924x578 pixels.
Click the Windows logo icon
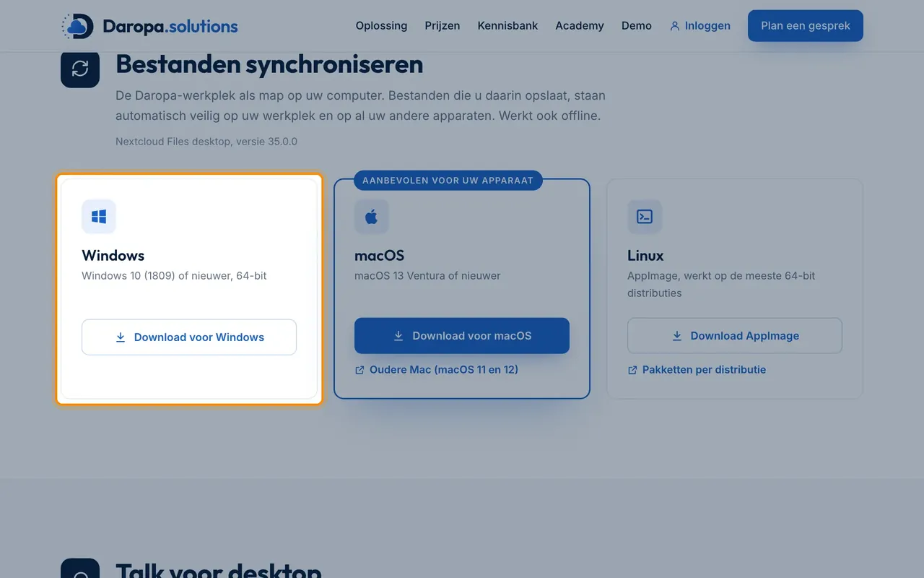[99, 217]
